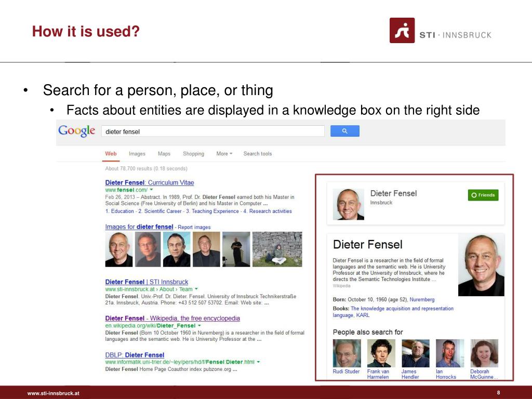Click 'People also search for' heading
The height and width of the screenshot is (399, 532).
click(x=368, y=332)
